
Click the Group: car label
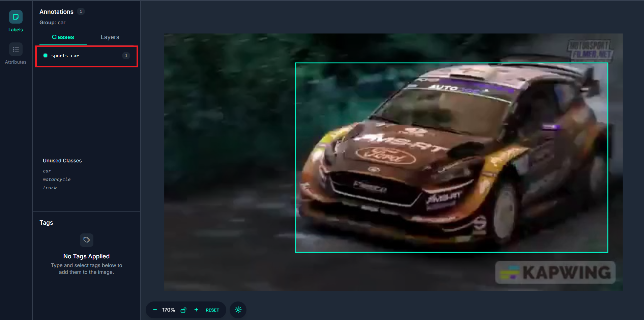52,23
